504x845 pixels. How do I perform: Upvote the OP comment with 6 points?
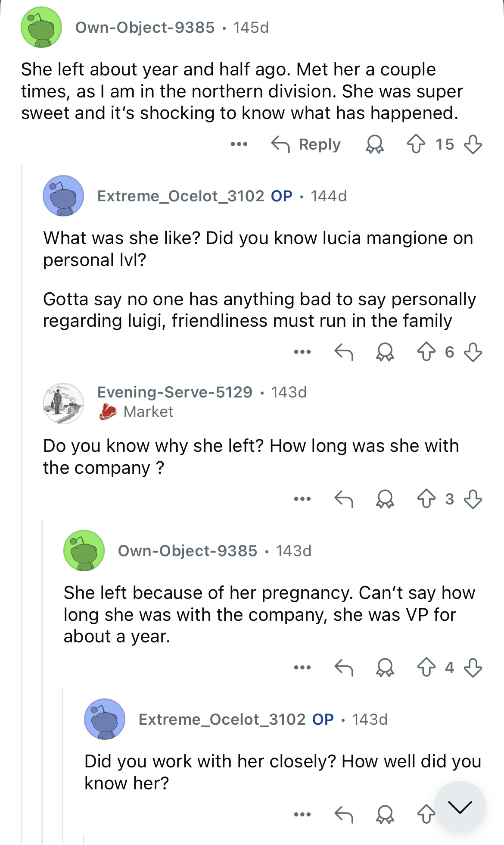pos(426,352)
